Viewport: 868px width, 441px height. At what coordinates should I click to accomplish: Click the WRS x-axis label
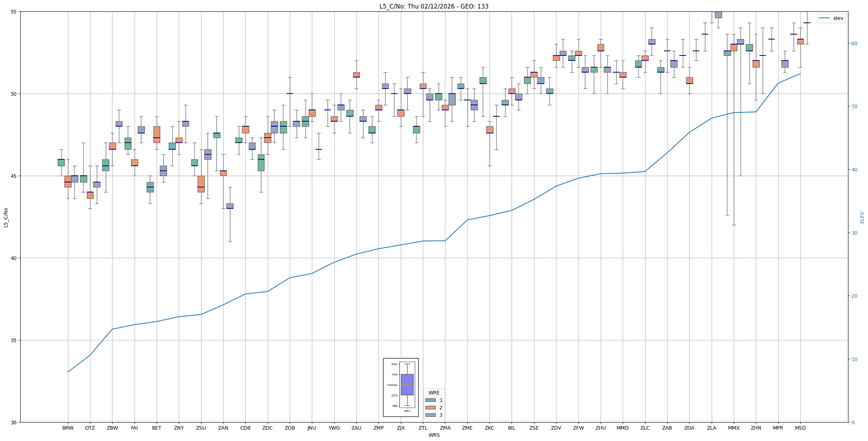(434, 435)
